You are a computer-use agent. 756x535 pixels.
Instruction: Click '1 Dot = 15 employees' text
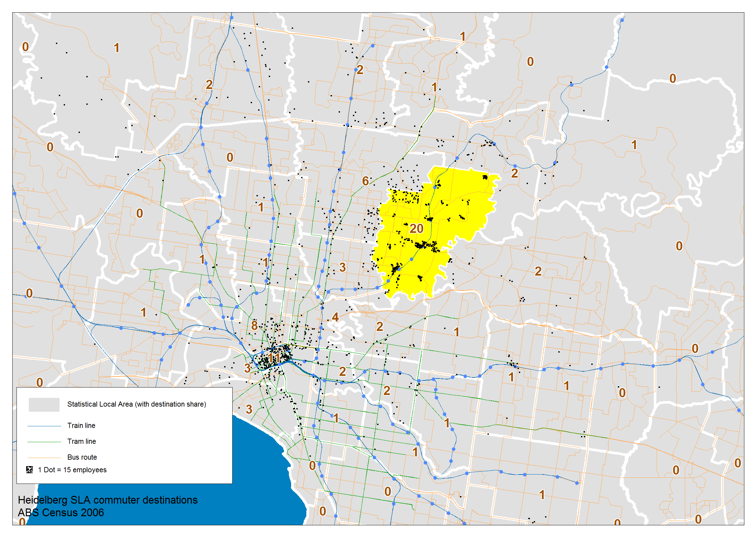[x=72, y=470]
